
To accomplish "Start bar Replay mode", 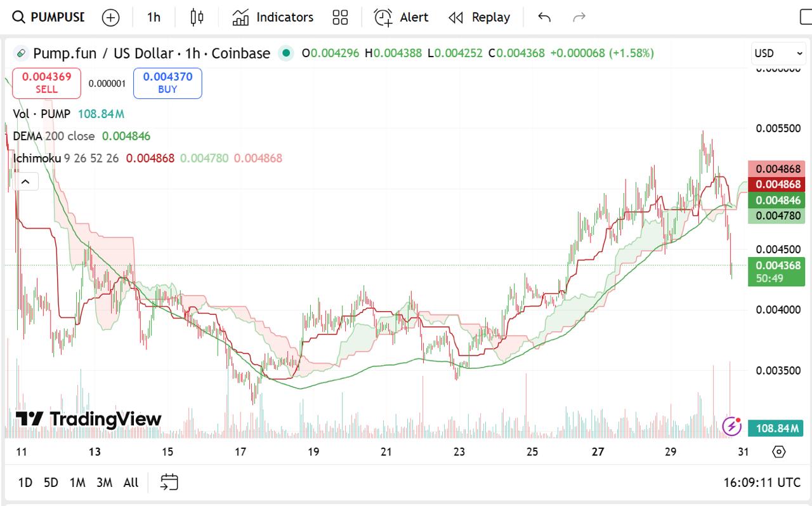I will click(480, 17).
